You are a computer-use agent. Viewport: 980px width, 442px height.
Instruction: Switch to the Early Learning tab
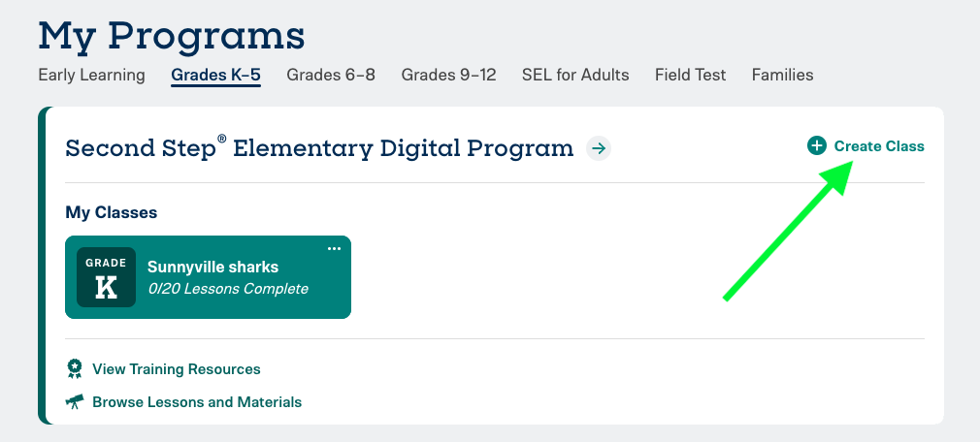92,75
